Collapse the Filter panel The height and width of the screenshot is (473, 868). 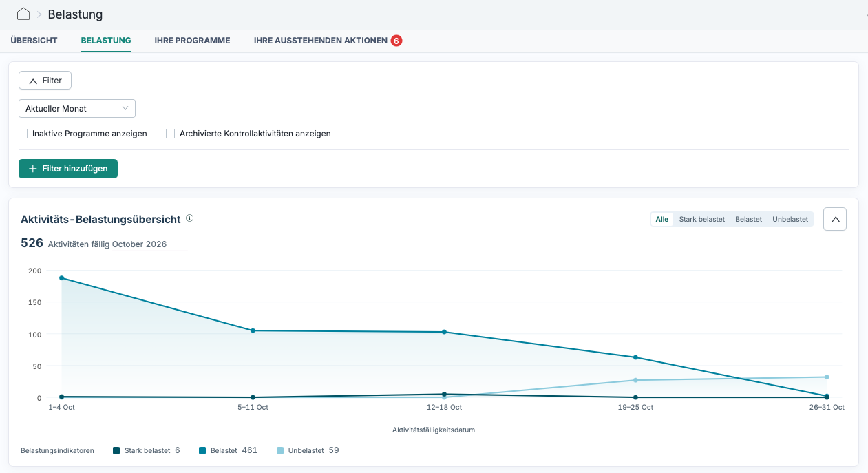tap(45, 81)
